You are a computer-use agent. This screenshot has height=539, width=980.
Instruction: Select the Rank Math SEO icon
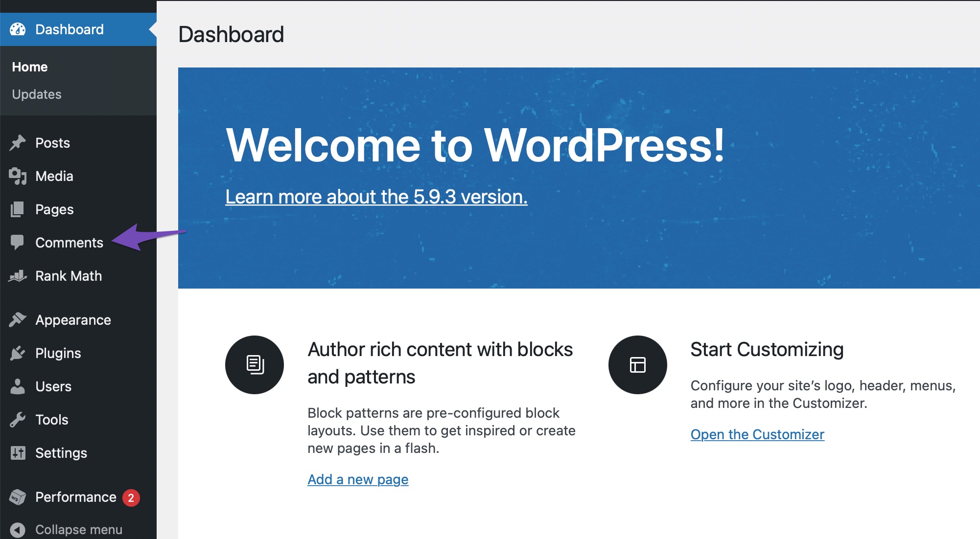(18, 276)
